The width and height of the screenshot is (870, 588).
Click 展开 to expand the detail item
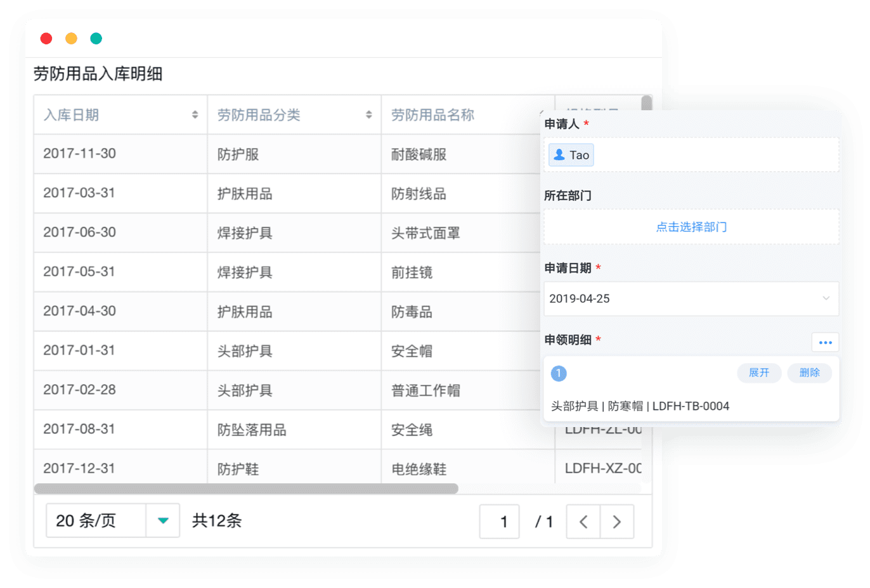click(x=759, y=373)
